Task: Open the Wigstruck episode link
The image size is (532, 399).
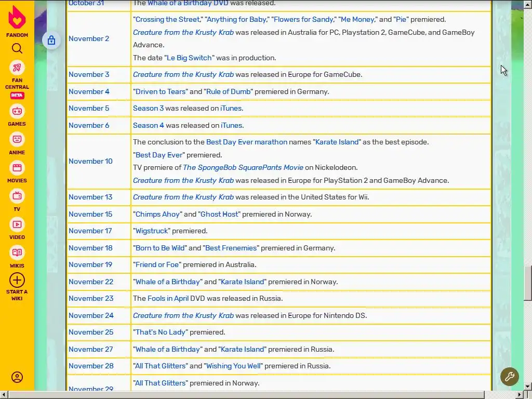Action: (x=152, y=231)
